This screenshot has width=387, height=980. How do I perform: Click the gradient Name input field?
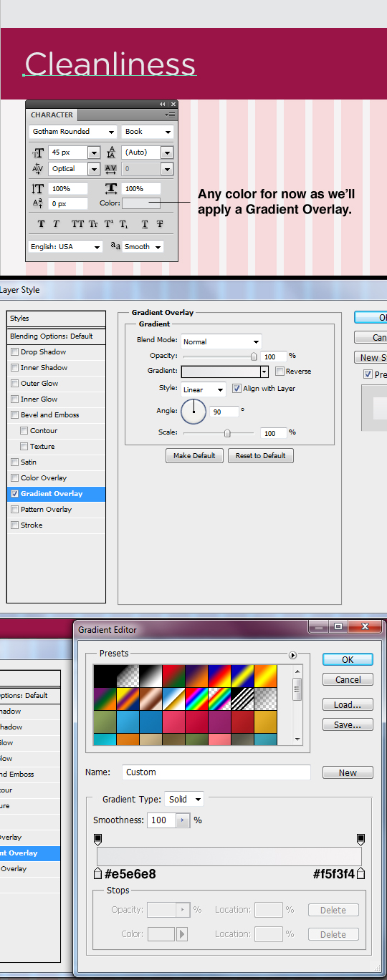coord(216,772)
